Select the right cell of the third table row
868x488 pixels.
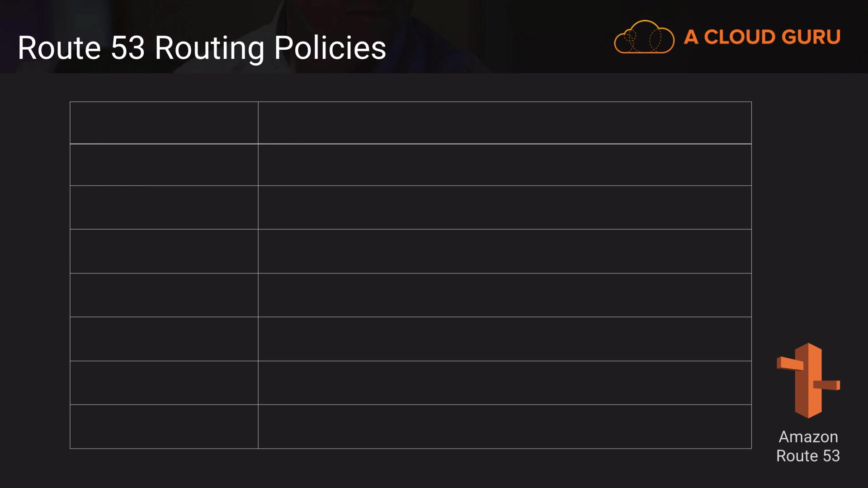pos(505,207)
